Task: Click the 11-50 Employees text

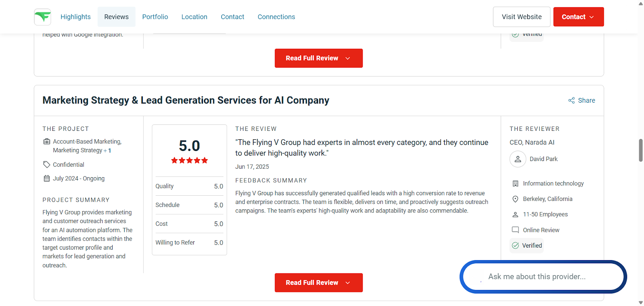Action: pyautogui.click(x=545, y=215)
